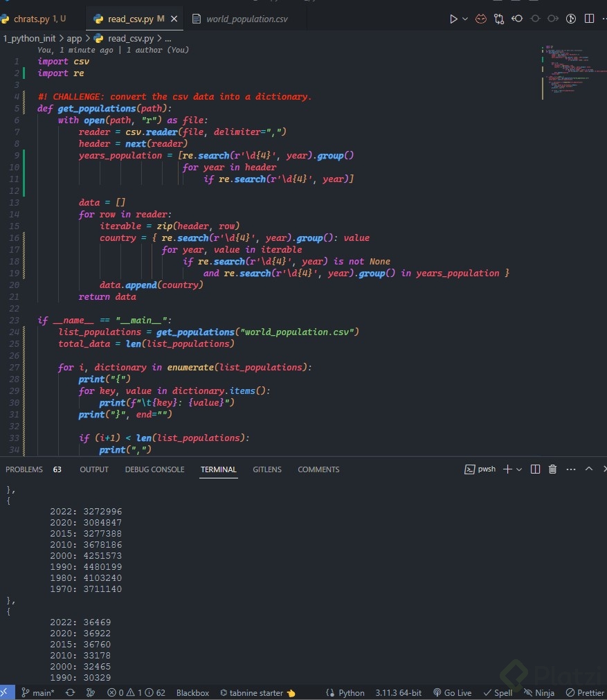Select the pwsh terminal profile
Screen dimensions: 607x700
click(x=480, y=469)
